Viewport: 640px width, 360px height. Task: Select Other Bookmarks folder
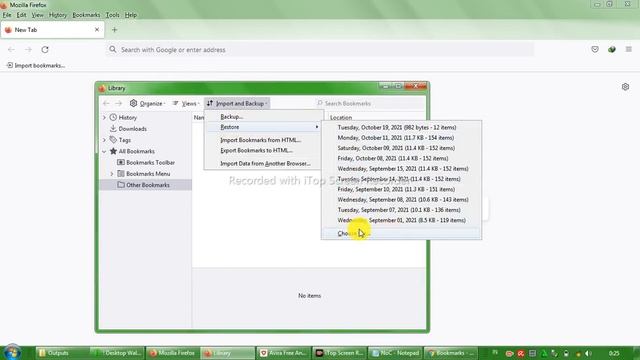point(147,185)
